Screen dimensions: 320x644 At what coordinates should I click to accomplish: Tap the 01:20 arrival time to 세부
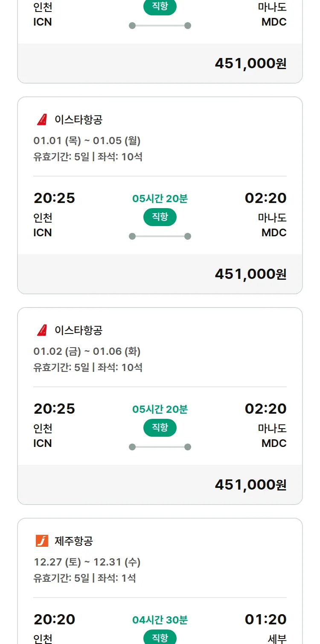coord(265,619)
